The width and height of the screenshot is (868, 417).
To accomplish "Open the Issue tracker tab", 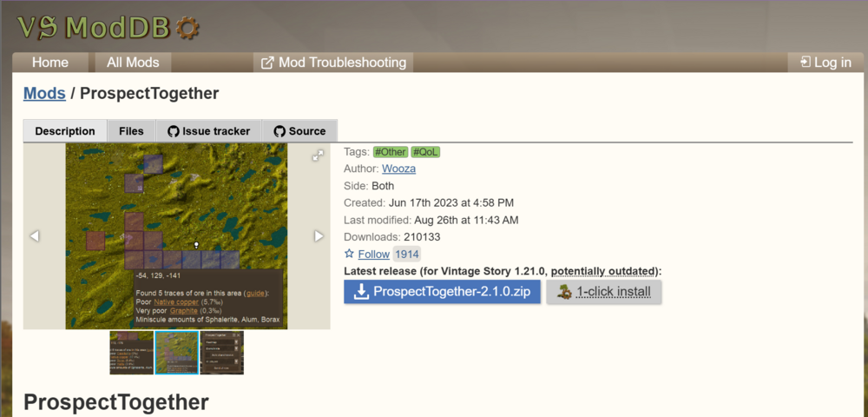I will 208,131.
